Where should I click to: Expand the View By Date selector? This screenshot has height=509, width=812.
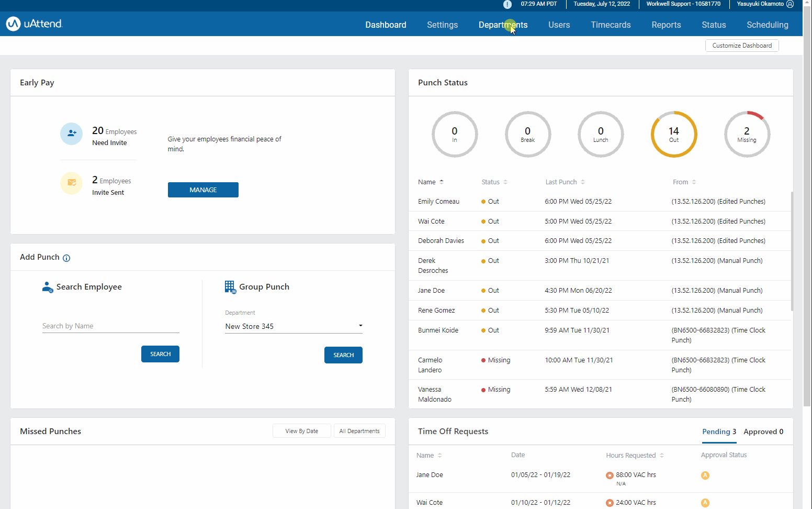[301, 430]
